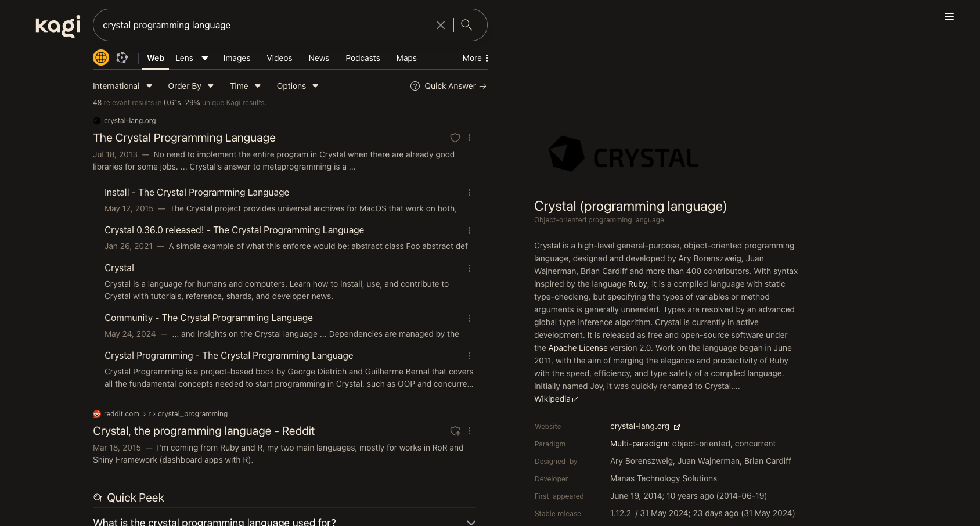Click the crystal-lang.org favicon

click(97, 121)
